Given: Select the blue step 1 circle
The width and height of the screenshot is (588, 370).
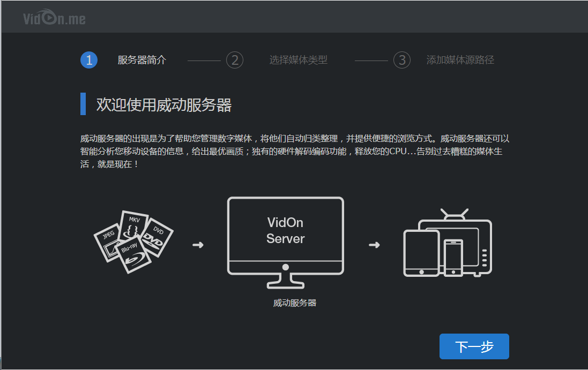Looking at the screenshot, I should 89,60.
